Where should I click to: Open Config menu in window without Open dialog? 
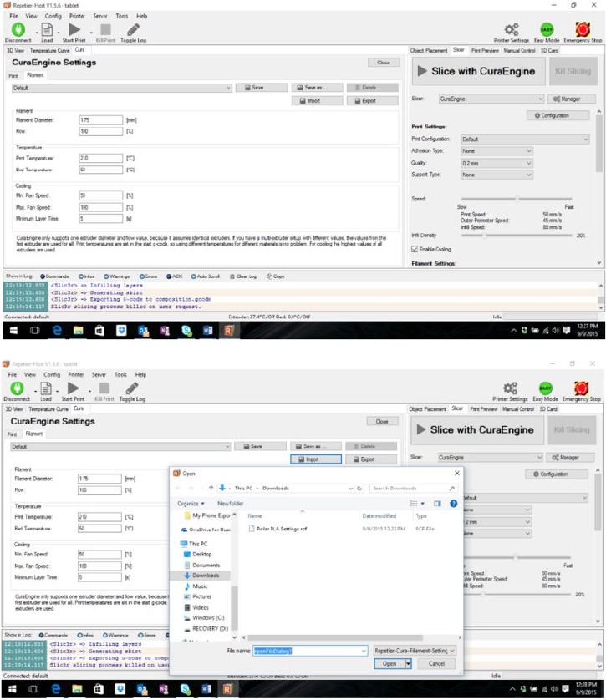53,16
